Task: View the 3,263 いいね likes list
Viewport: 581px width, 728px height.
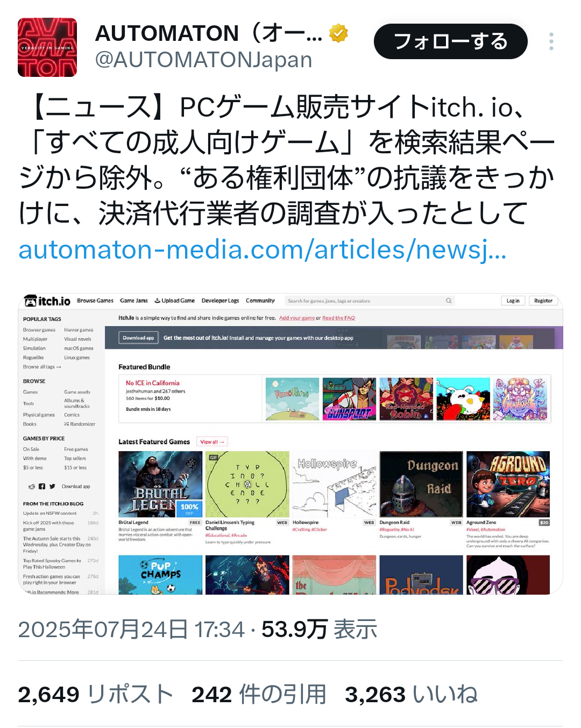Action: (x=412, y=694)
